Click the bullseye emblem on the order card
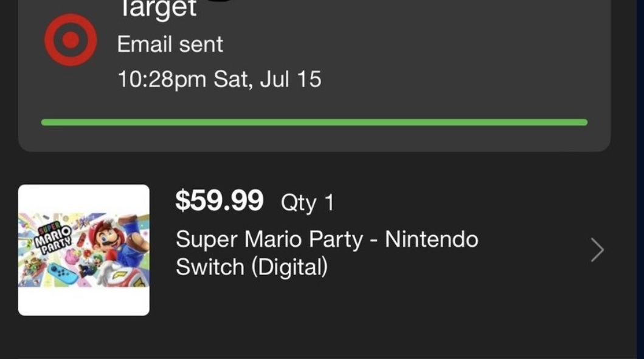 pos(70,38)
